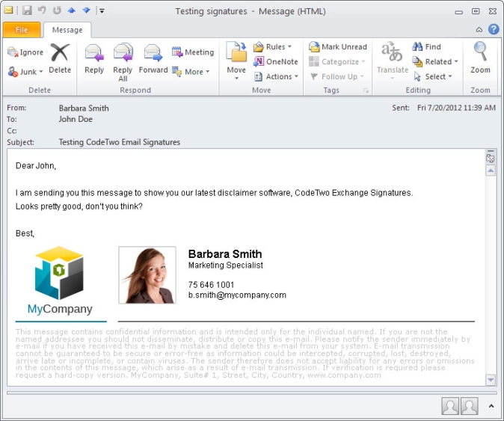Screen dimensions: 504x421
Task: Click sender name Barbara Smith
Action: [x=84, y=108]
